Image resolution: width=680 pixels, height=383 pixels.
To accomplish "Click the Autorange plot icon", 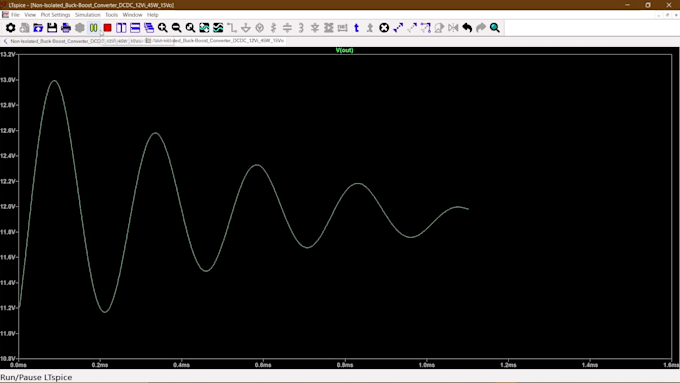I will pos(204,28).
